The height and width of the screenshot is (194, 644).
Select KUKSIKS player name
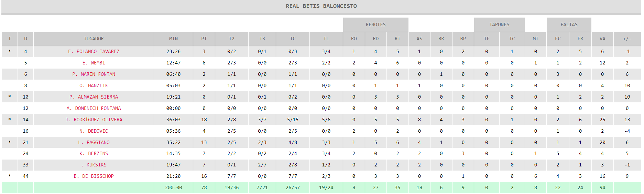pyautogui.click(x=96, y=165)
